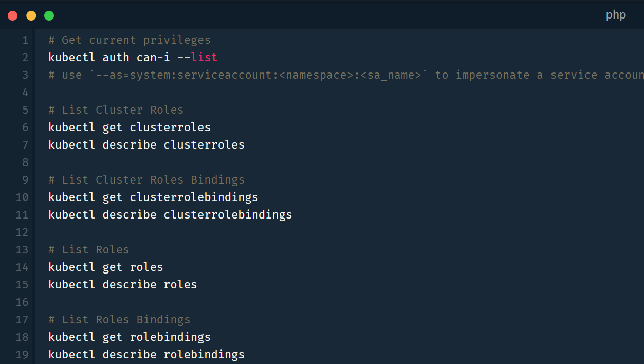Screen dimensions: 644x364
Task: Click the red close window dot
Action: pyautogui.click(x=13, y=15)
